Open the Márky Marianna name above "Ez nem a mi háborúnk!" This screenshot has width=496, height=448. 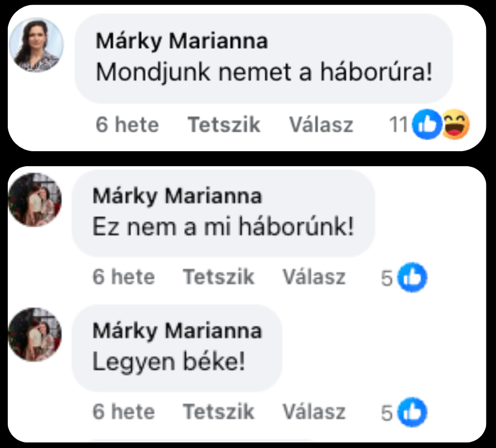point(177,196)
